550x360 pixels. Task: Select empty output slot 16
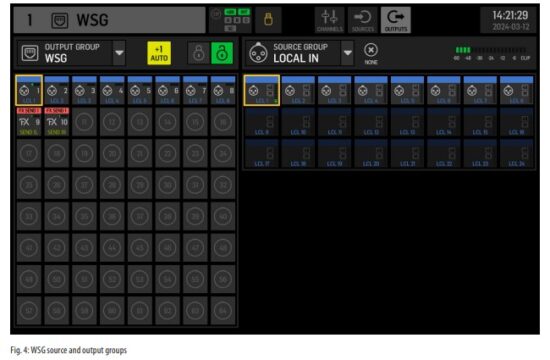223,122
